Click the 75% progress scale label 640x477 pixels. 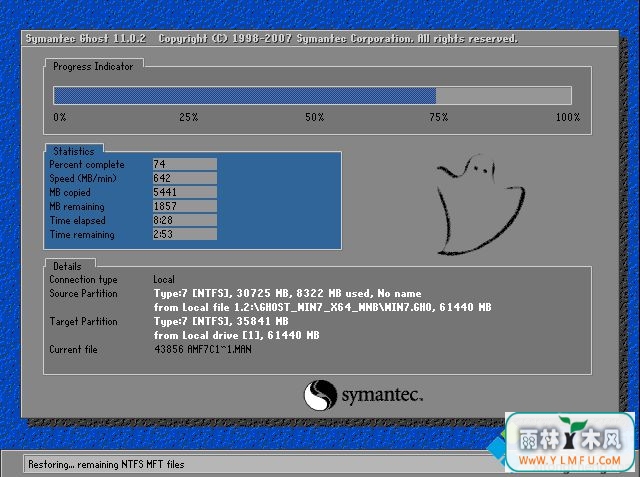[x=439, y=118]
